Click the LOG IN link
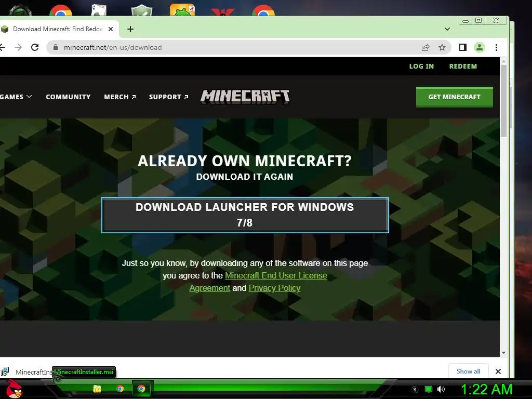The width and height of the screenshot is (532, 399). pyautogui.click(x=421, y=66)
